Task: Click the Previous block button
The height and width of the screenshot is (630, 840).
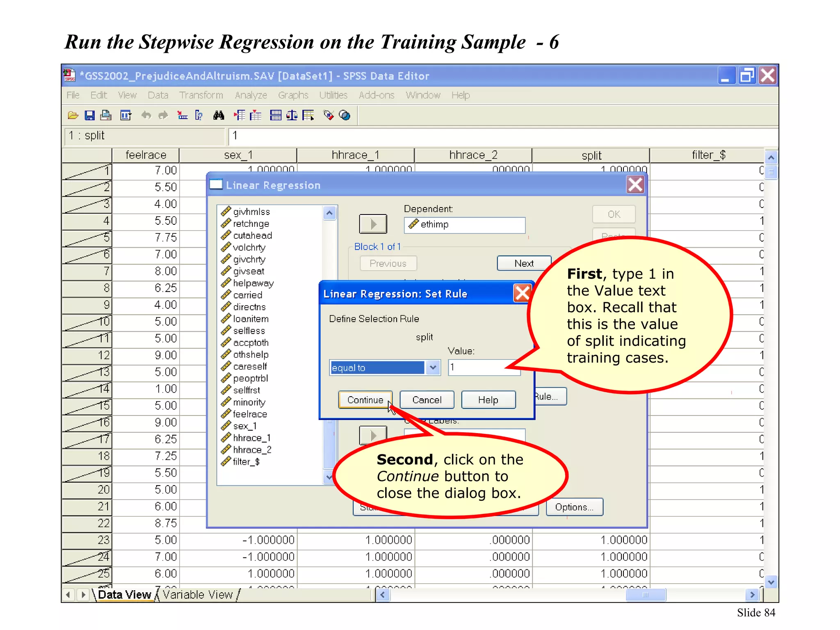Action: coord(388,263)
